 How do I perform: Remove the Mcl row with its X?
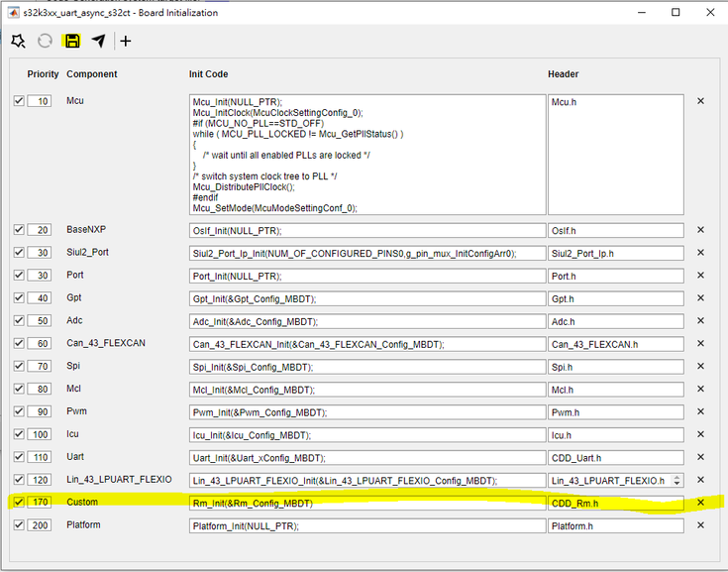700,389
